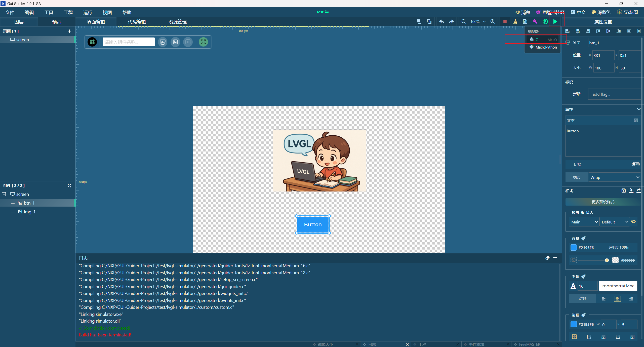
Task: Click the 中文 language button
Action: pyautogui.click(x=578, y=12)
